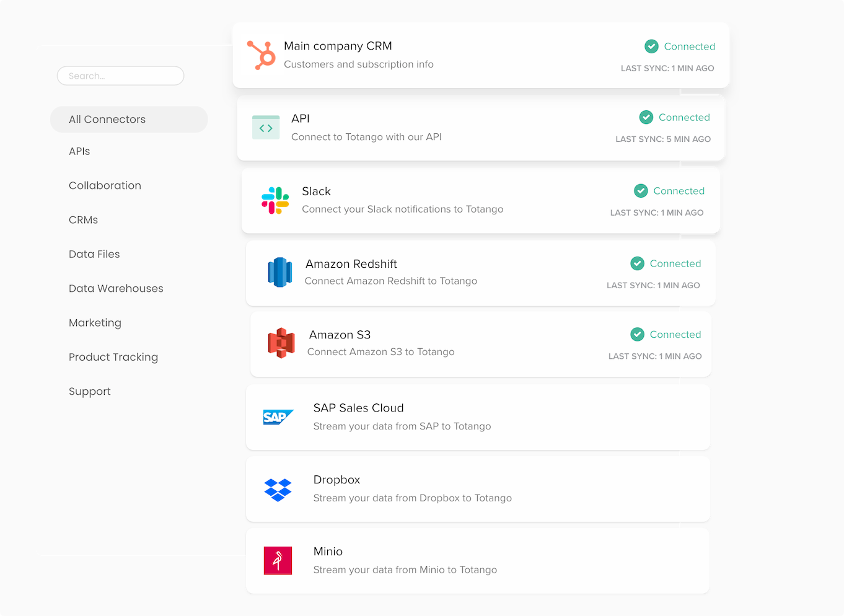Click last sync text on Amazon Redshift card
Screen dimensions: 844x616
[653, 286]
